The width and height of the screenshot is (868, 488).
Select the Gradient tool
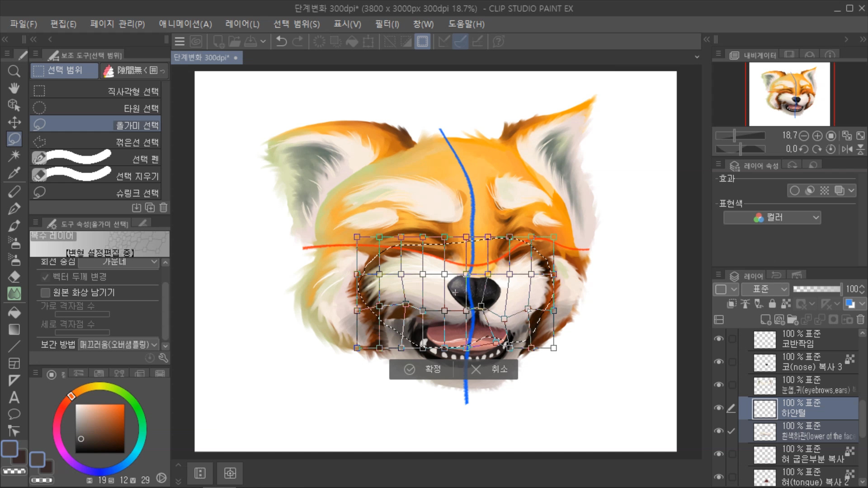[x=14, y=329]
